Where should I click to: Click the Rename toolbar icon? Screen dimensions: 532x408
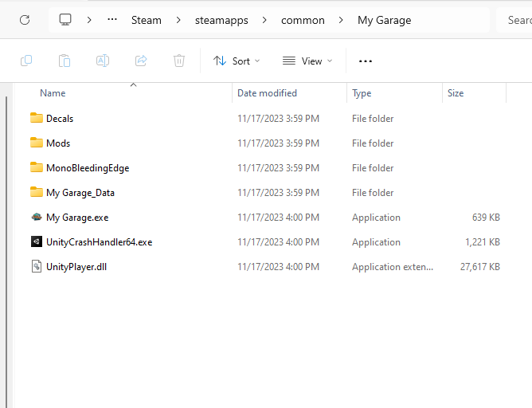(103, 61)
